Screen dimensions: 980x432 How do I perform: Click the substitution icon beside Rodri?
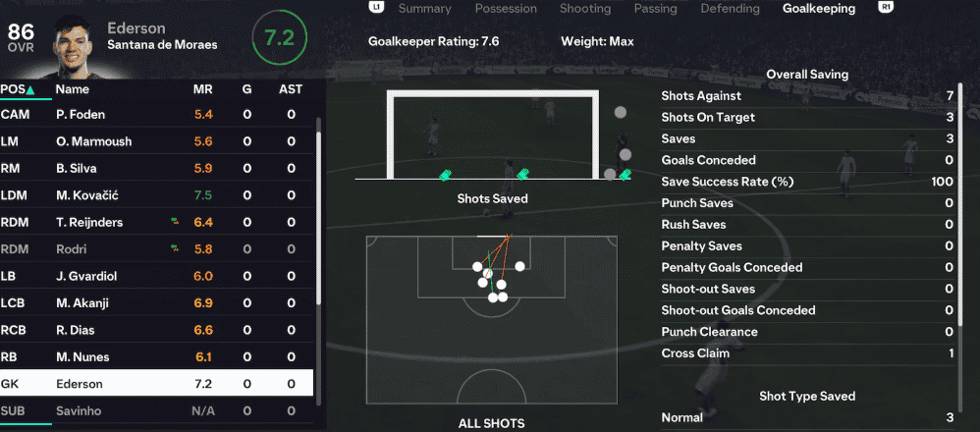pos(175,249)
